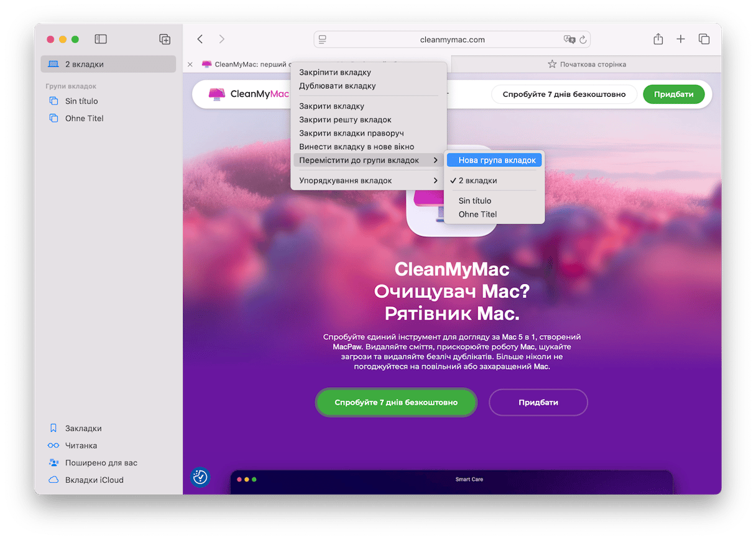Show tab overview icon
This screenshot has width=756, height=540.
pos(704,39)
